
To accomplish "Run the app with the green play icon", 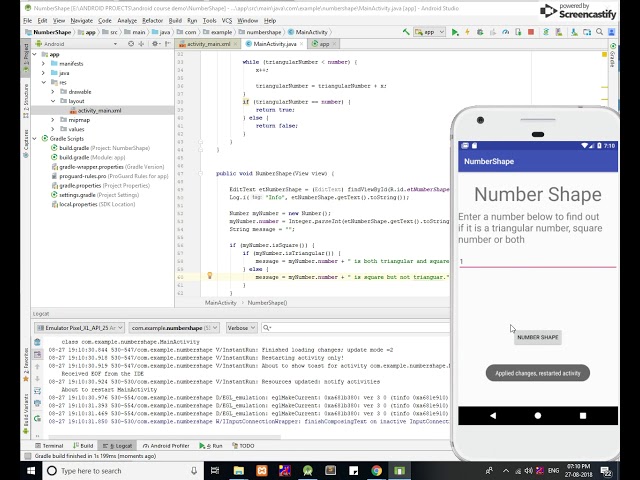I will tap(455, 32).
